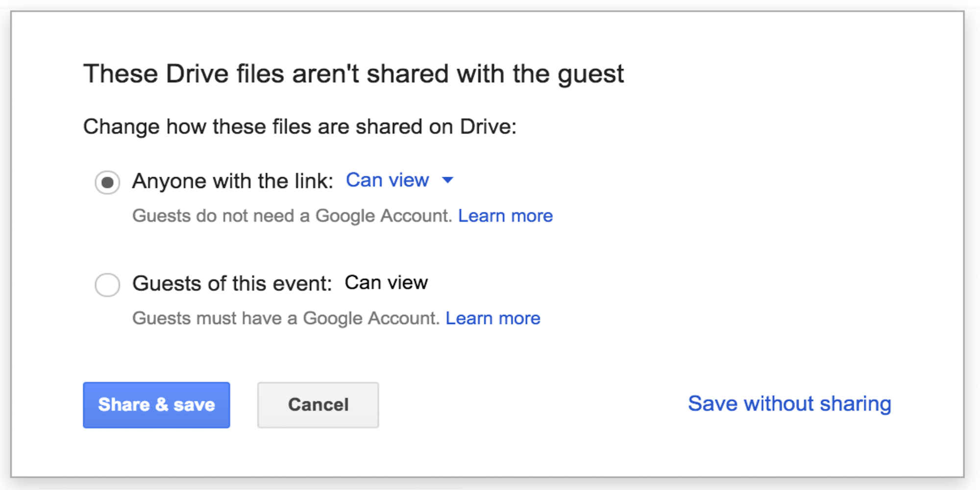Click the word 'save' on the blue button
The width and height of the screenshot is (980, 490).
point(194,405)
